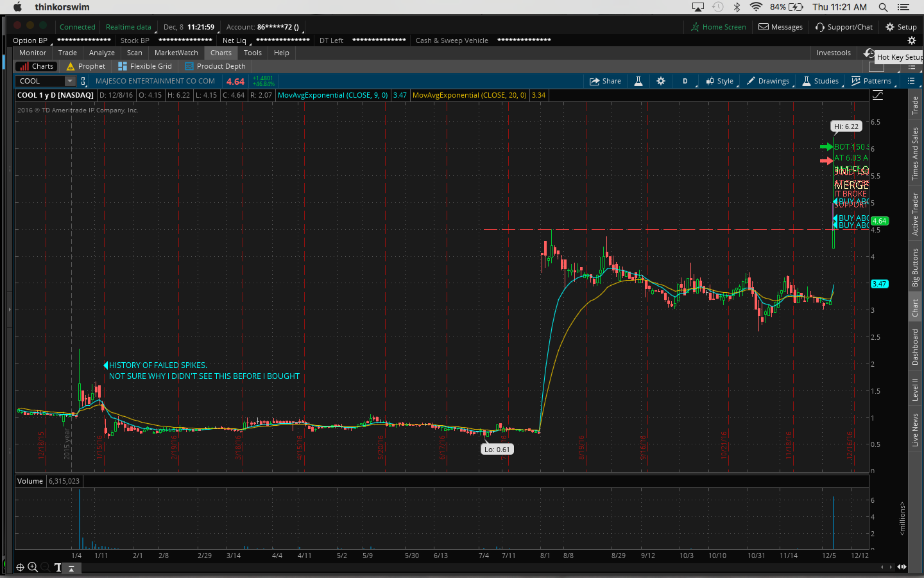Open the Share chart button
Viewport: 924px width, 578px height.
(605, 81)
